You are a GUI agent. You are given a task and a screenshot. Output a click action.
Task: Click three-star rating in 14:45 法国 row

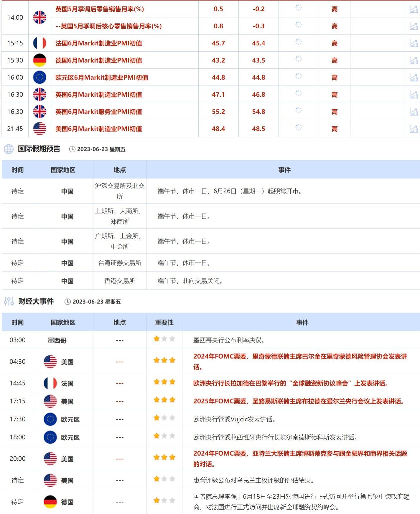point(164,382)
